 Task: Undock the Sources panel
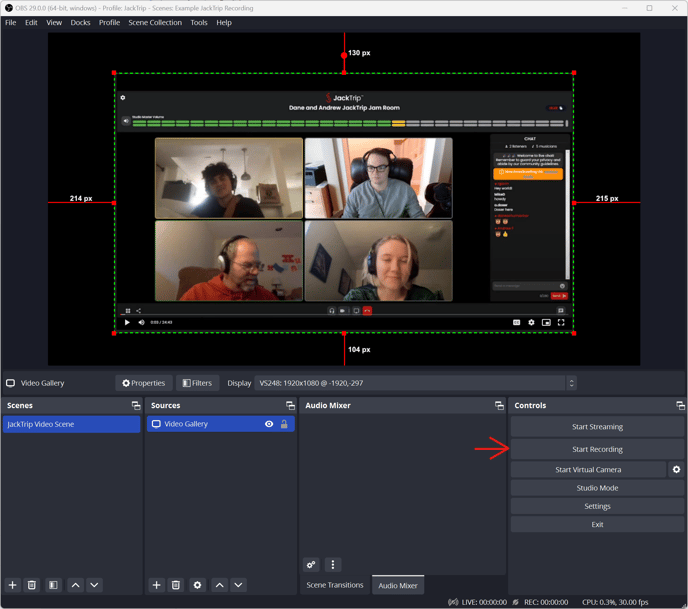point(290,405)
